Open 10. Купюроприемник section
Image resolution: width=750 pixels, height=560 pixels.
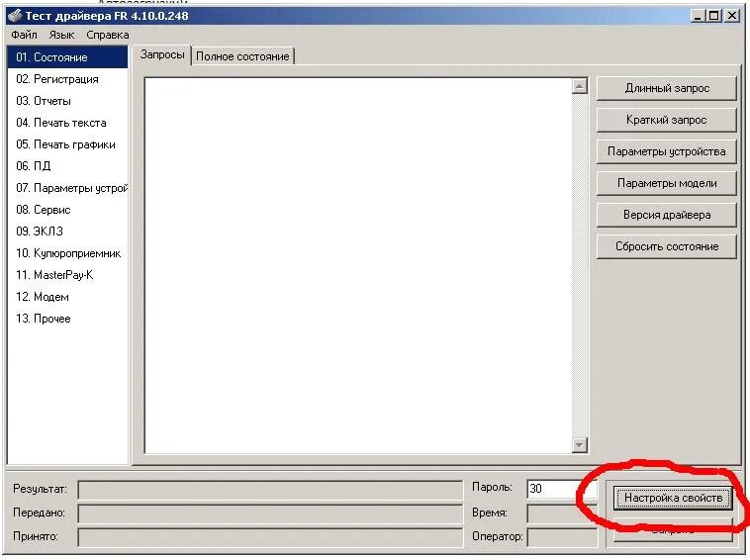68,253
